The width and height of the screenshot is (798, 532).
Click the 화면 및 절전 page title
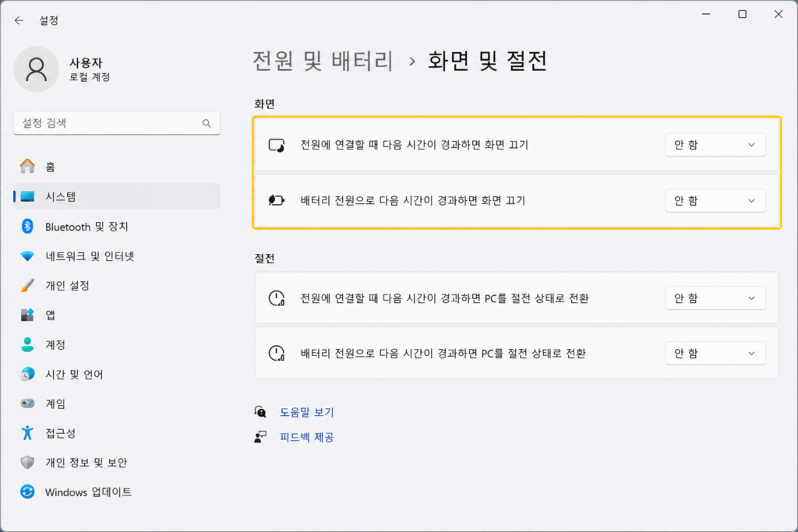tap(487, 61)
